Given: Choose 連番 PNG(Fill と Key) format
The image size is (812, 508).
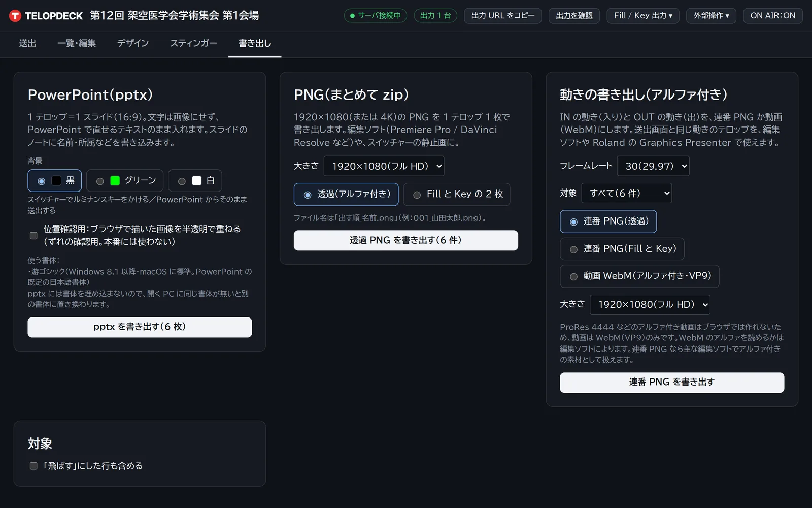Looking at the screenshot, I should 622,249.
